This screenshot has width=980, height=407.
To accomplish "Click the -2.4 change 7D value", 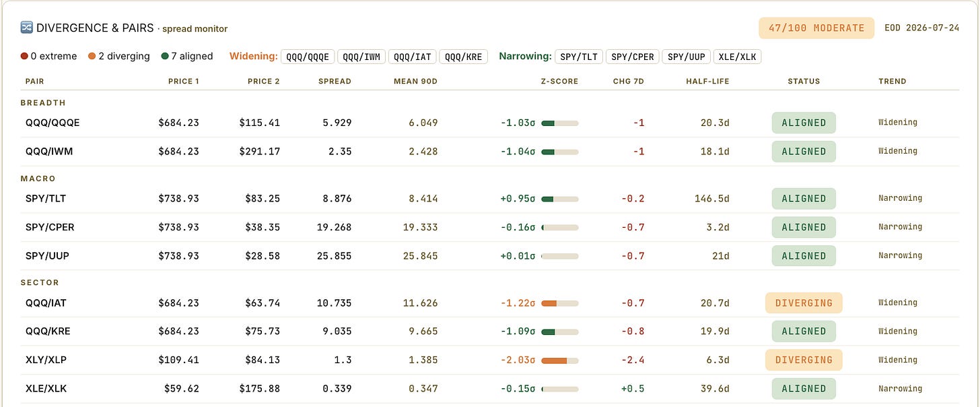I will (x=633, y=361).
